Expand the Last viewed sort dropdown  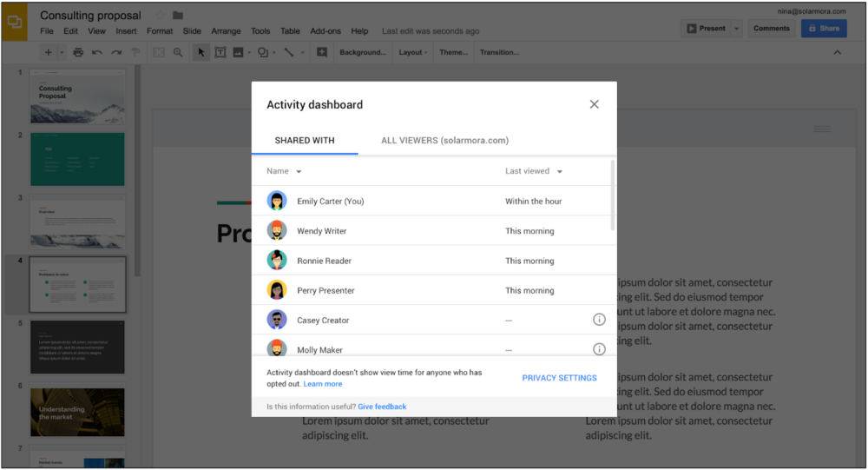tap(560, 172)
